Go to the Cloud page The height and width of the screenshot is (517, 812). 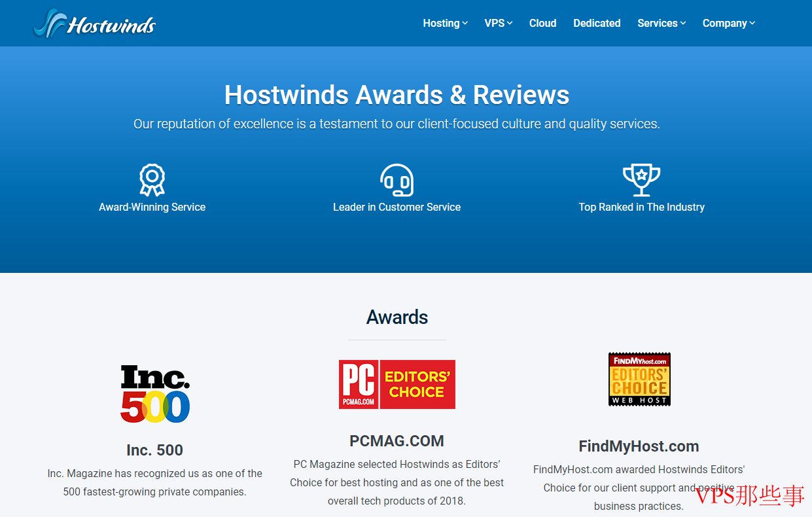point(542,23)
